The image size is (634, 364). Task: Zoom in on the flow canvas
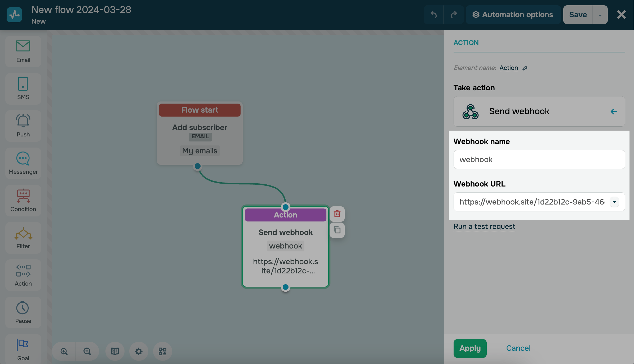(x=64, y=351)
